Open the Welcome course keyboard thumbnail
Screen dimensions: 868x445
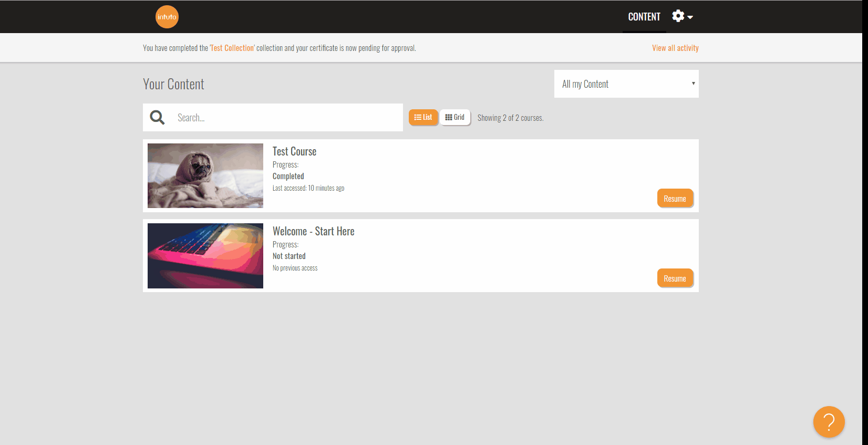click(x=205, y=256)
